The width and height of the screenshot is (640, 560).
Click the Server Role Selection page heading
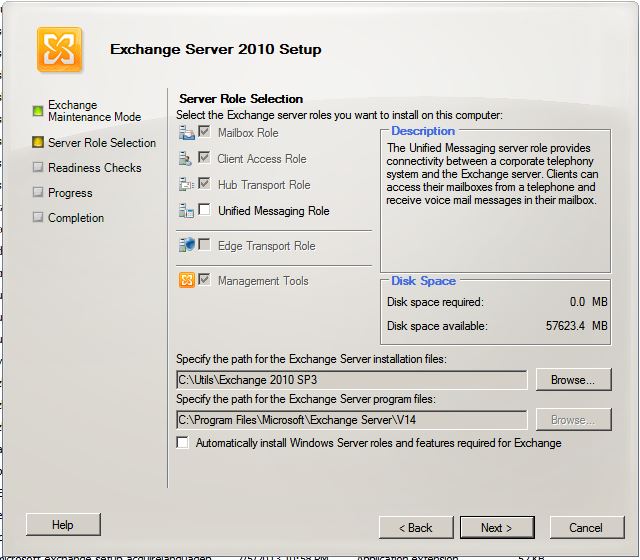(241, 99)
